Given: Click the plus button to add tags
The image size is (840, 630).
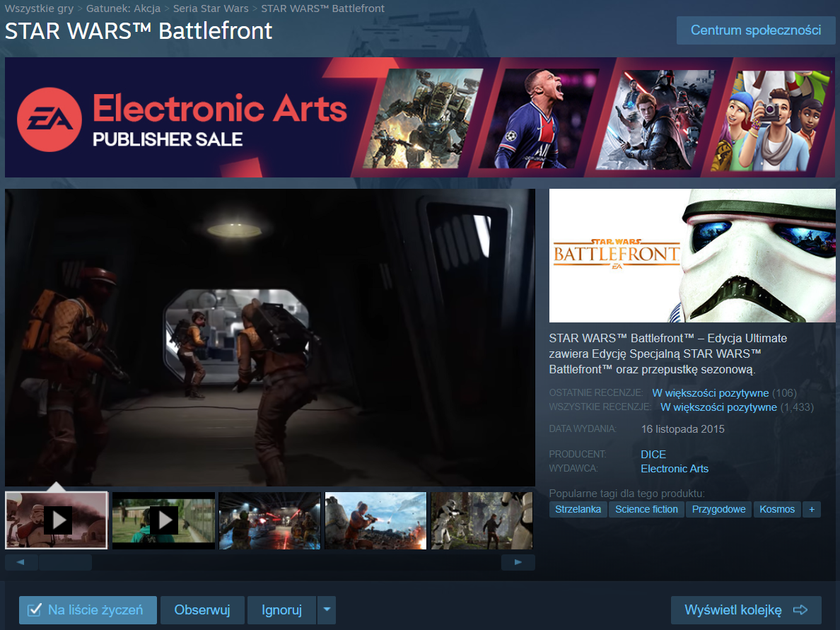Looking at the screenshot, I should coord(812,509).
